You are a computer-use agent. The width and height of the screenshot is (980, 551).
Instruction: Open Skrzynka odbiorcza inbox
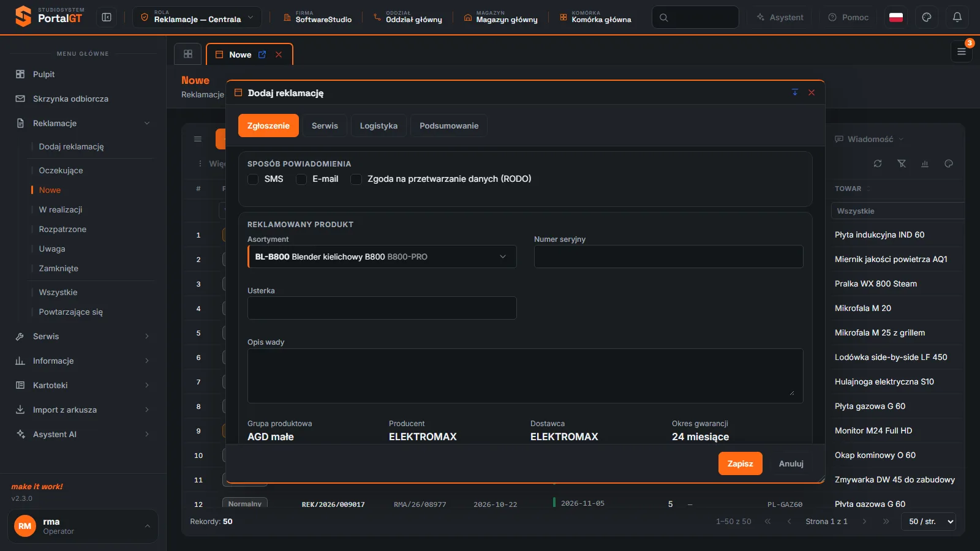coord(83,99)
